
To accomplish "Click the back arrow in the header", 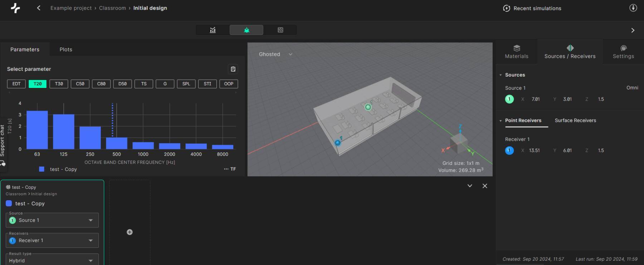I will click(39, 8).
